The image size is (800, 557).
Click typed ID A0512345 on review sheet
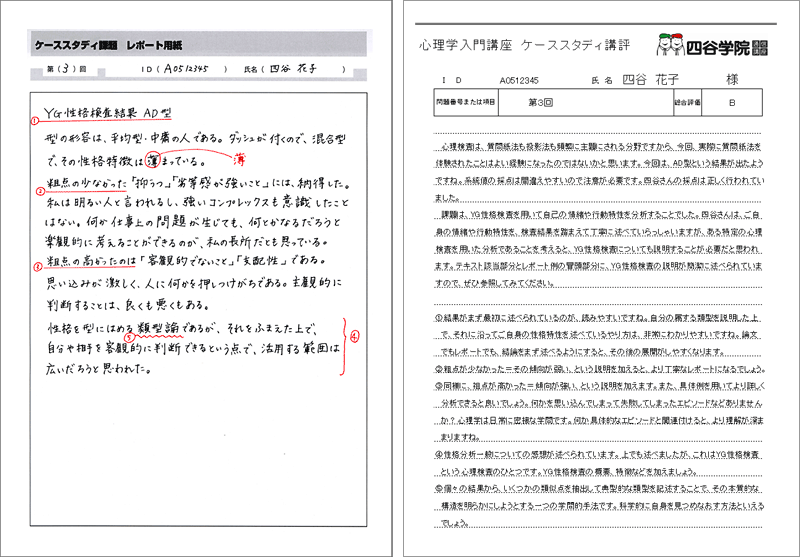(x=519, y=81)
